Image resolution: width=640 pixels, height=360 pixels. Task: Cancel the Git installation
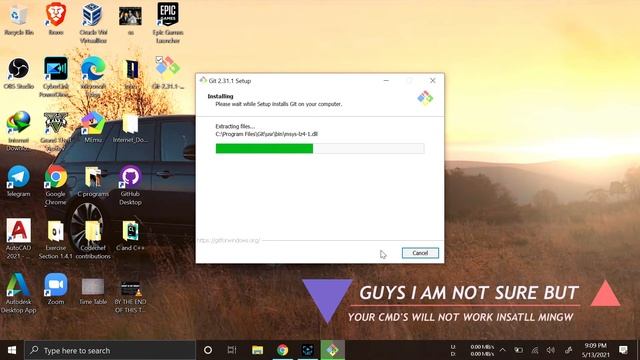[x=420, y=253]
